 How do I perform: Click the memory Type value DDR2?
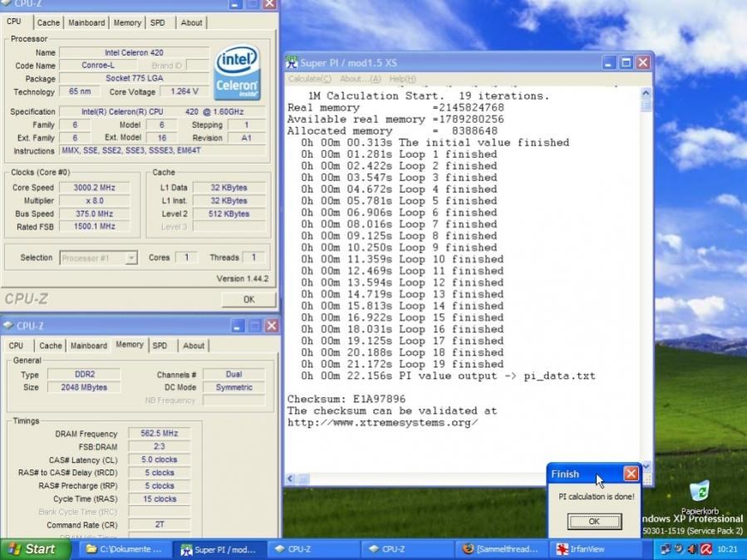click(84, 374)
